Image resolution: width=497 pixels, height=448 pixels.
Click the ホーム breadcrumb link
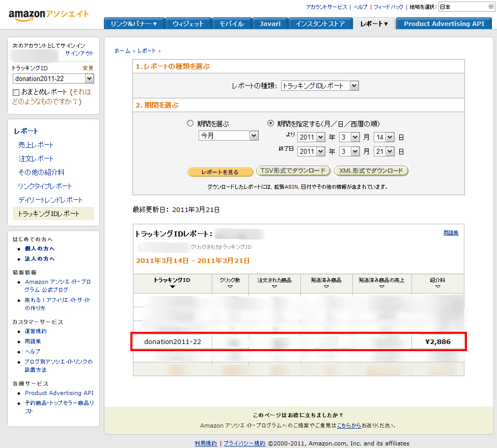click(122, 51)
